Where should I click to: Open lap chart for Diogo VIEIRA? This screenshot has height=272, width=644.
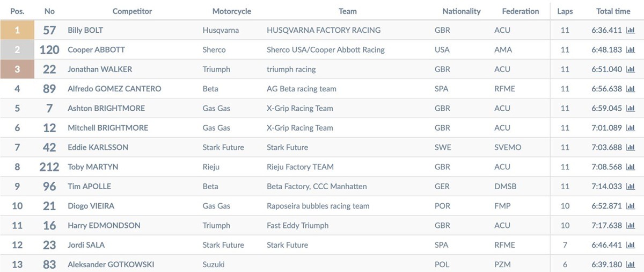click(631, 206)
